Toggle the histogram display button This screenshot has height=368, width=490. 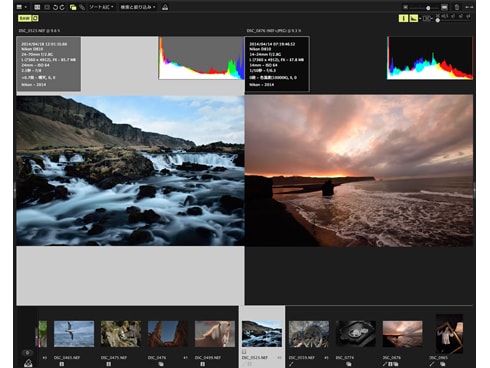(413, 18)
